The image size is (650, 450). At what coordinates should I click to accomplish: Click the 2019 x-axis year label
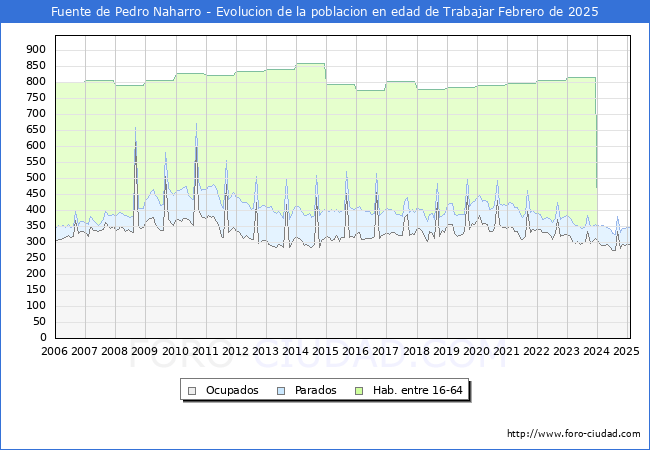tap(446, 351)
